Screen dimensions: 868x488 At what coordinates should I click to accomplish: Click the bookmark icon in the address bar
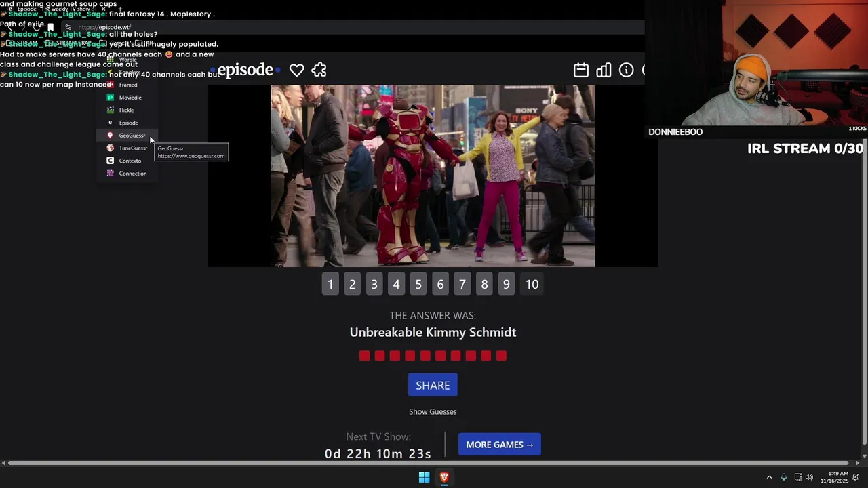(50, 27)
